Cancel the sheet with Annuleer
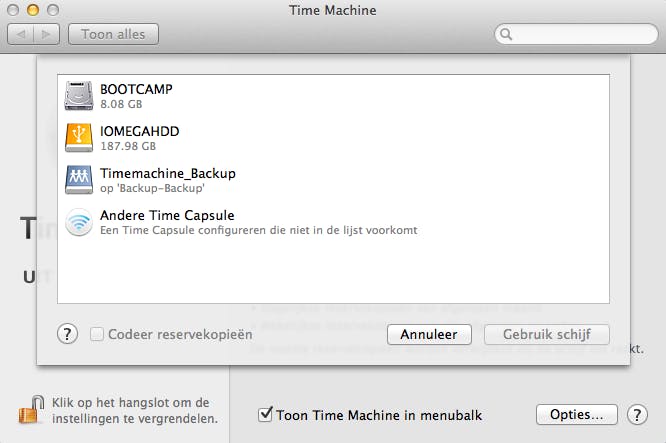 click(x=429, y=334)
